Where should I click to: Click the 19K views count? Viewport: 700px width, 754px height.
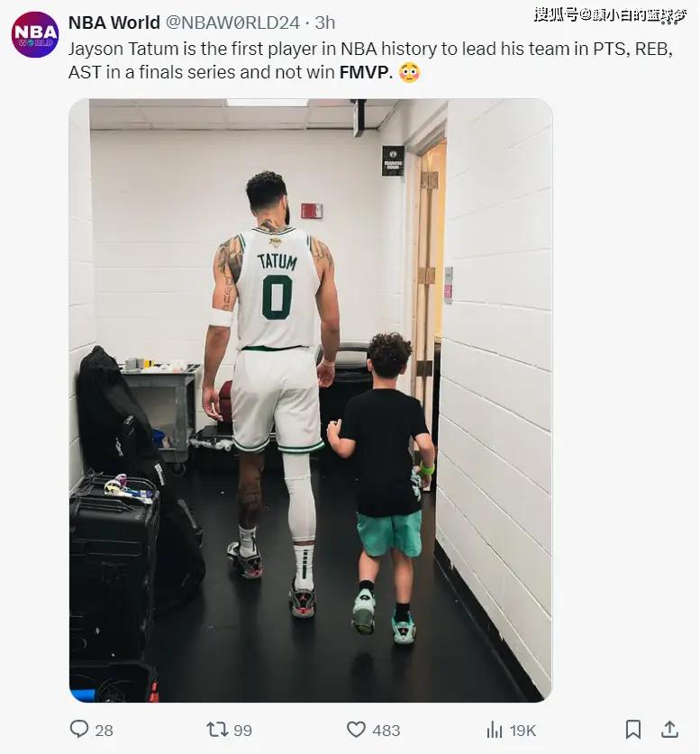523,731
